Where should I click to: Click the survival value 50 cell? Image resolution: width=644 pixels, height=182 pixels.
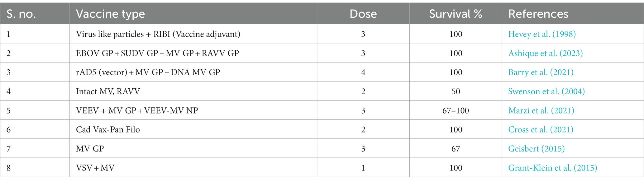456,91
